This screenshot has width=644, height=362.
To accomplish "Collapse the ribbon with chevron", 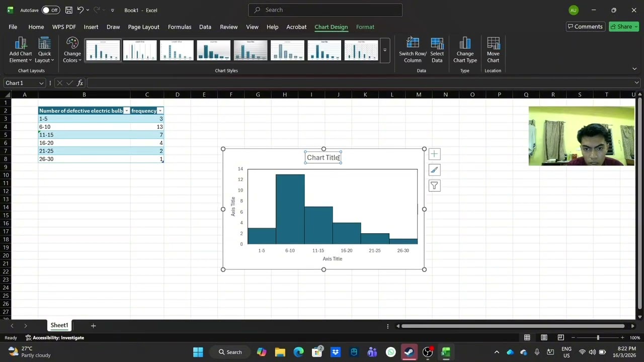I will pos(634,69).
